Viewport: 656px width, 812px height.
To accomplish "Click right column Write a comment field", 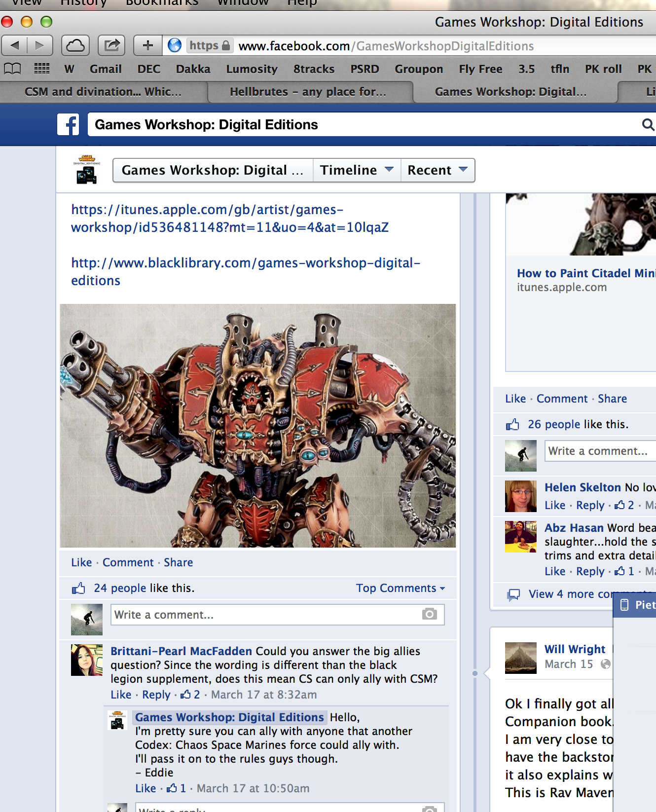I will click(600, 451).
